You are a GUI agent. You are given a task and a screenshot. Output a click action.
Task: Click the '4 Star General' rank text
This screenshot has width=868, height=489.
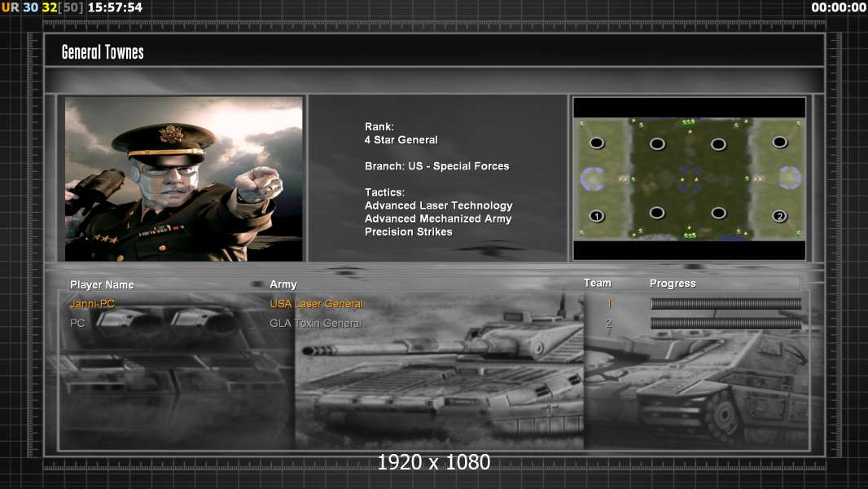coord(401,140)
